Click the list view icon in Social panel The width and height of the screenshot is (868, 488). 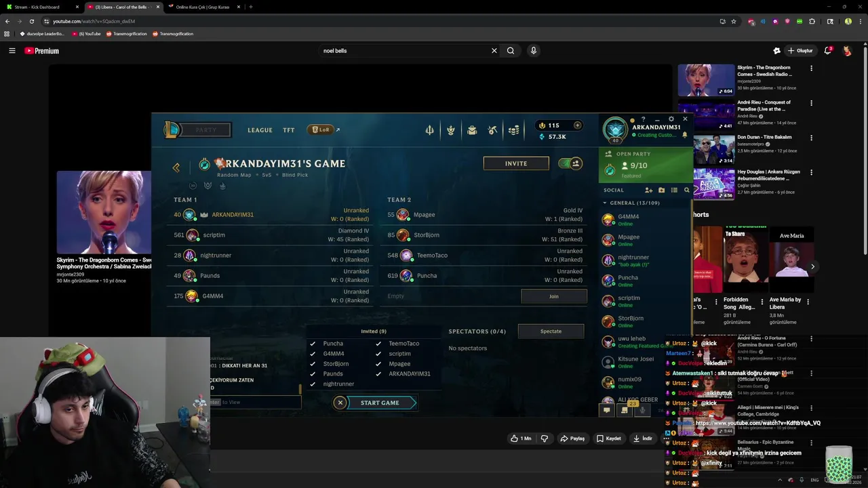pos(674,190)
